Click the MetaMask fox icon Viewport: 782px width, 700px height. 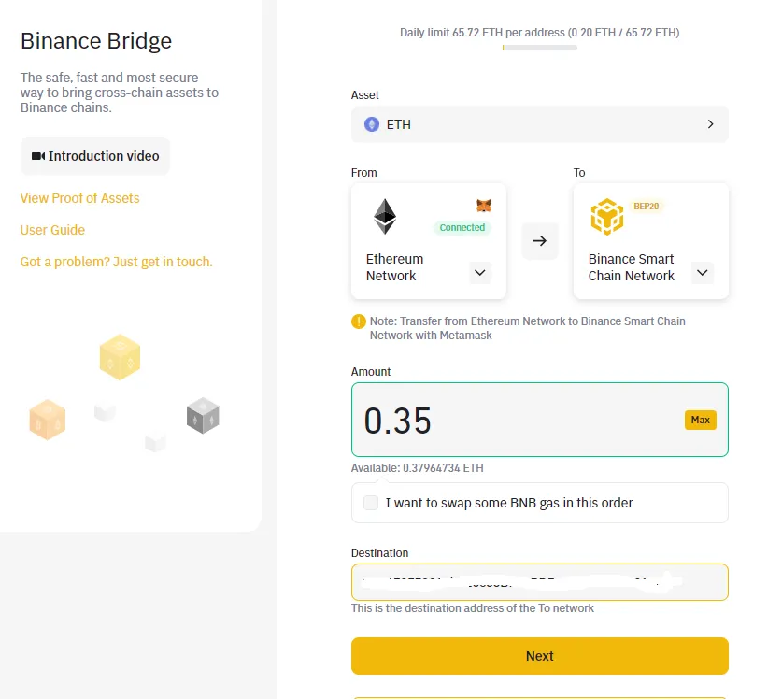tap(483, 206)
